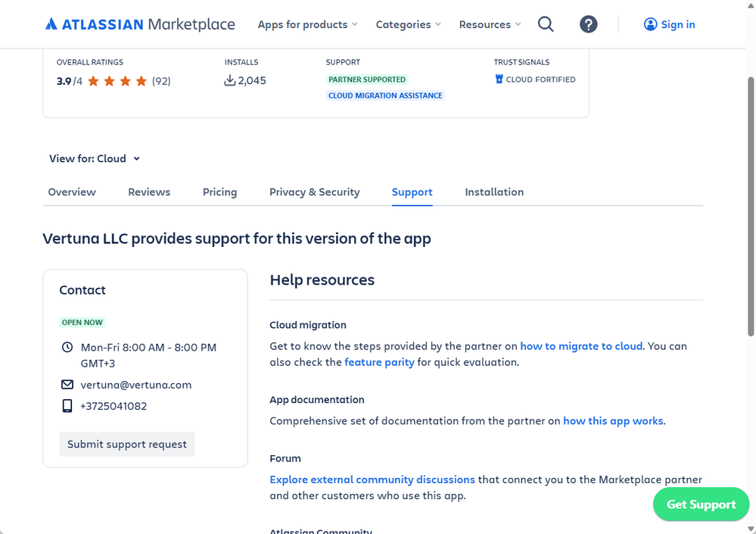The height and width of the screenshot is (534, 756).
Task: Click the installs download icon
Action: 230,80
